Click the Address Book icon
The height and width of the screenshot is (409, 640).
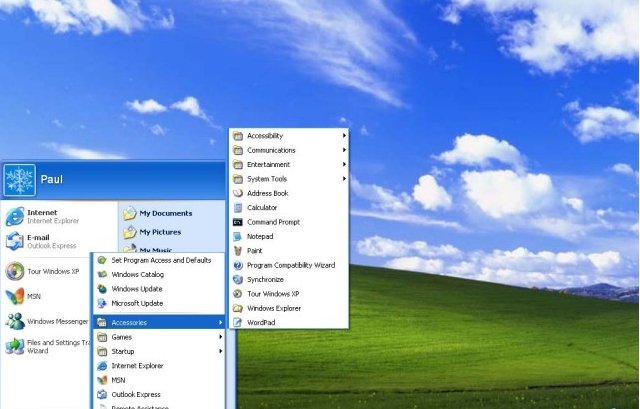tap(238, 193)
